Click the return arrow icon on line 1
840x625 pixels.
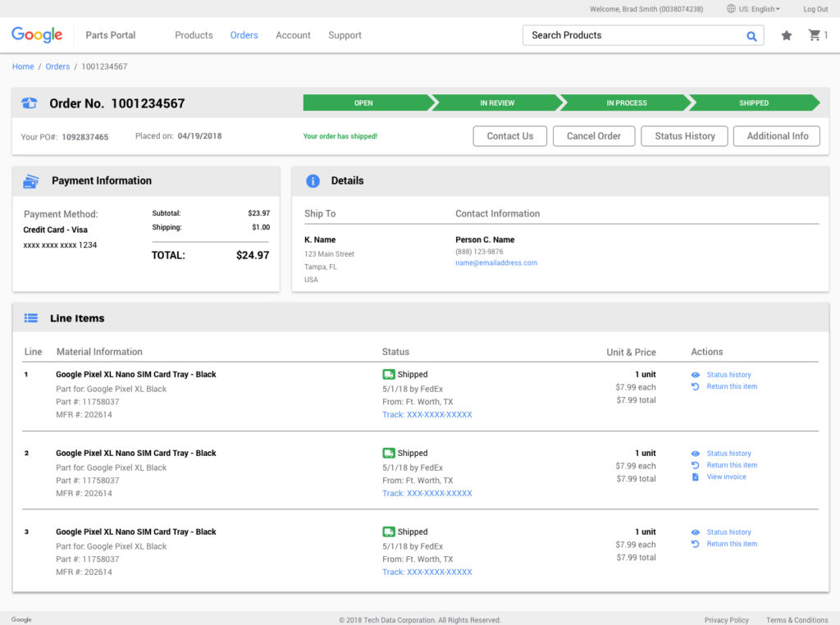(696, 386)
